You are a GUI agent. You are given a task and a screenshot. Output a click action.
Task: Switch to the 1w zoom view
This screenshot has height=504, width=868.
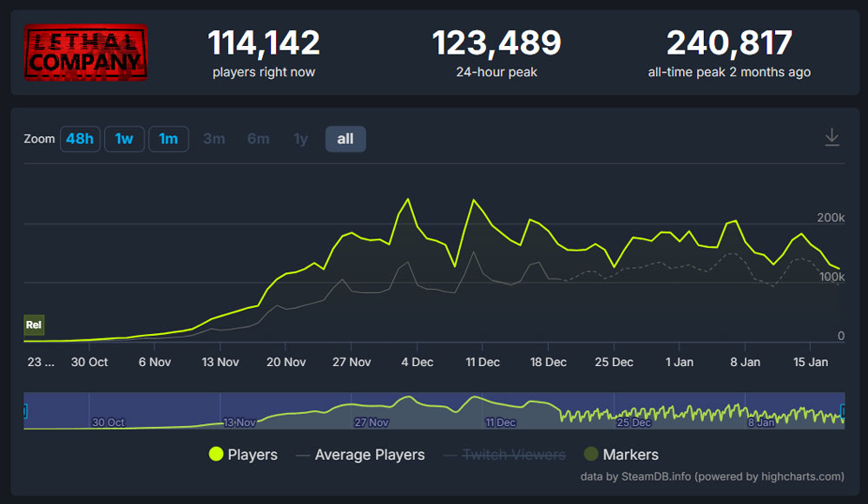click(124, 138)
